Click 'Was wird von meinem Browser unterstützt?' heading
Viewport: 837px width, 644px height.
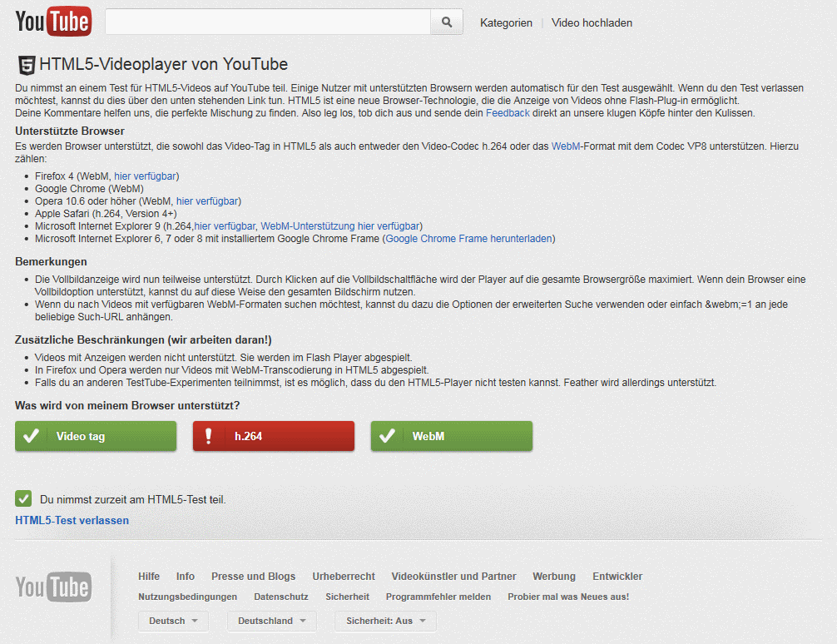tap(127, 406)
